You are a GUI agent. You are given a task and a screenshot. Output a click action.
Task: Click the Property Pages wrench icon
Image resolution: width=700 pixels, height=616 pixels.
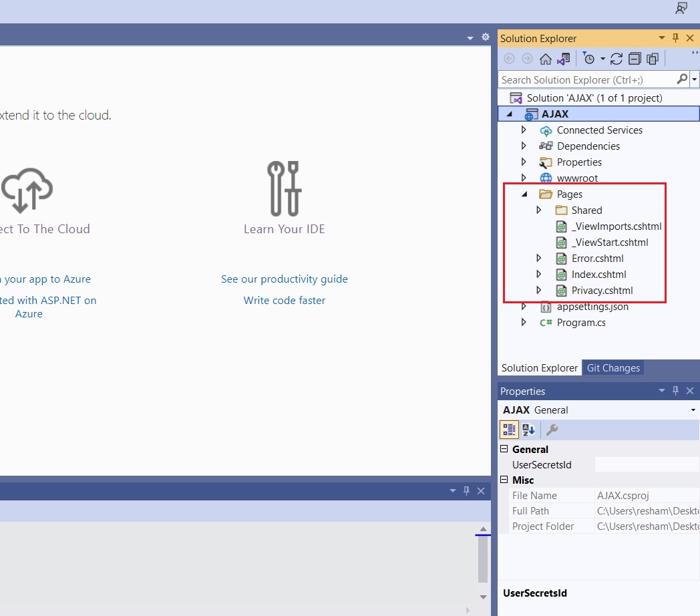coord(552,430)
